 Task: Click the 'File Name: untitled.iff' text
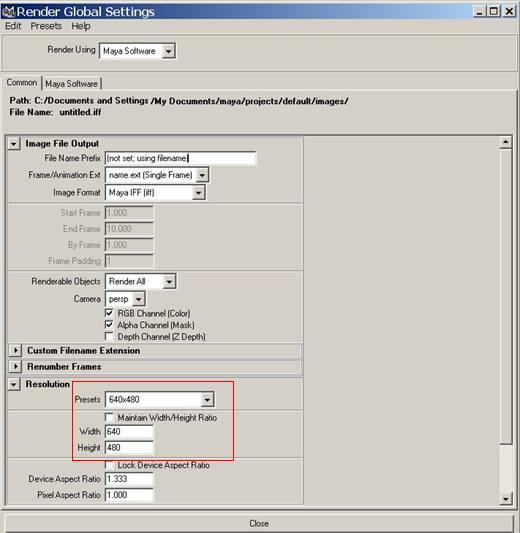coord(55,113)
